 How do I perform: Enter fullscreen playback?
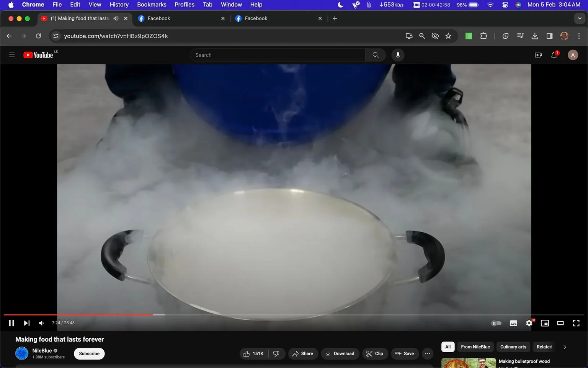pos(576,323)
